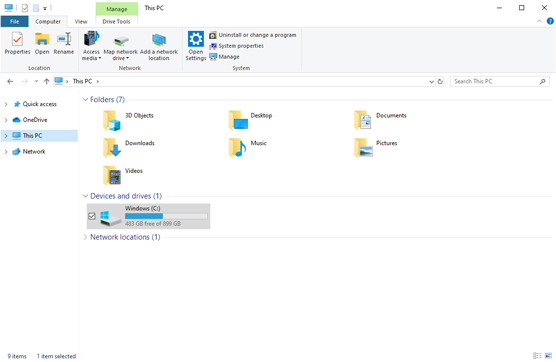Screen dimensions: 556x362
Task: Switch to the Computer tab
Action: coord(48,22)
